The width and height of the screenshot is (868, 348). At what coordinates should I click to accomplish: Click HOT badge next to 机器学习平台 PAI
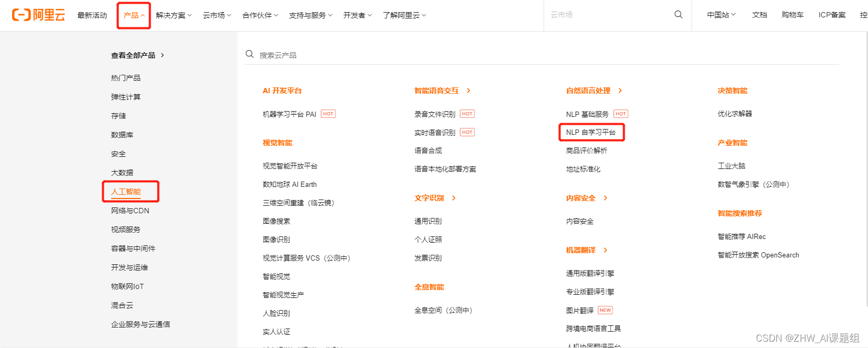(x=328, y=114)
